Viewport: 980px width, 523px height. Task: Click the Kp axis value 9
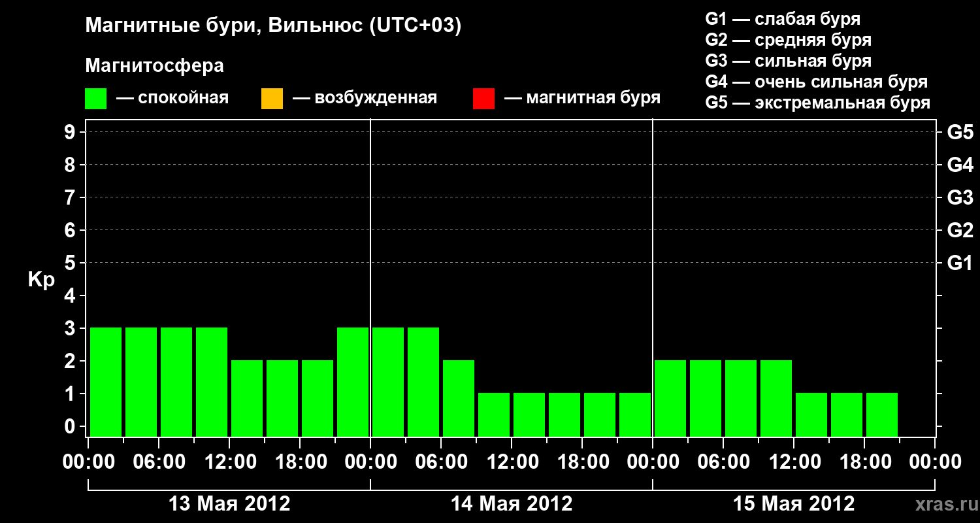pyautogui.click(x=71, y=132)
